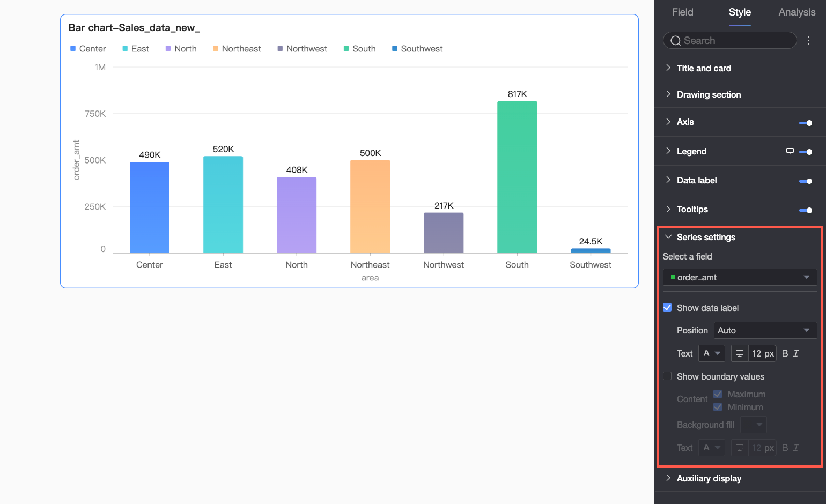826x504 pixels.
Task: Open the Position Auto dropdown
Action: click(765, 330)
